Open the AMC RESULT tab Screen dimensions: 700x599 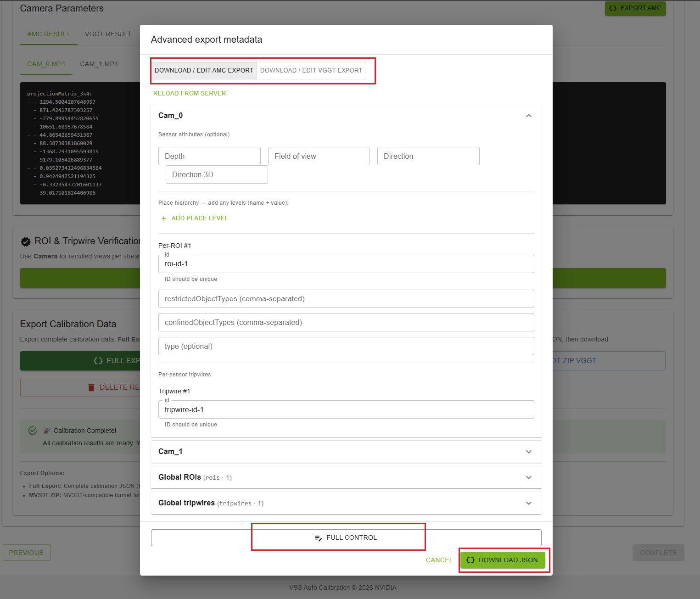pyautogui.click(x=49, y=34)
